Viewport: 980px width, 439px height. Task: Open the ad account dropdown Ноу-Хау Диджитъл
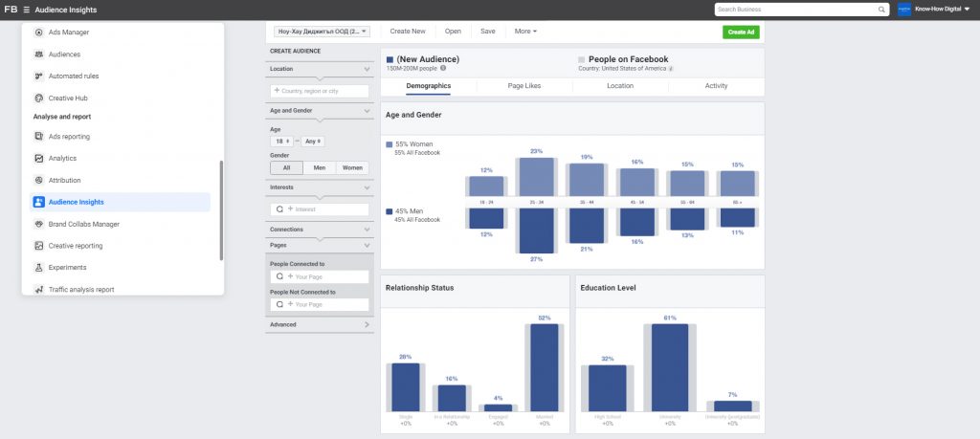pos(322,32)
